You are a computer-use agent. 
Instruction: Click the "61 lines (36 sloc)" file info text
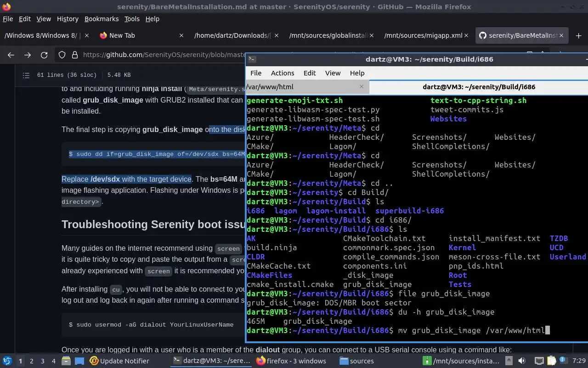tap(67, 75)
